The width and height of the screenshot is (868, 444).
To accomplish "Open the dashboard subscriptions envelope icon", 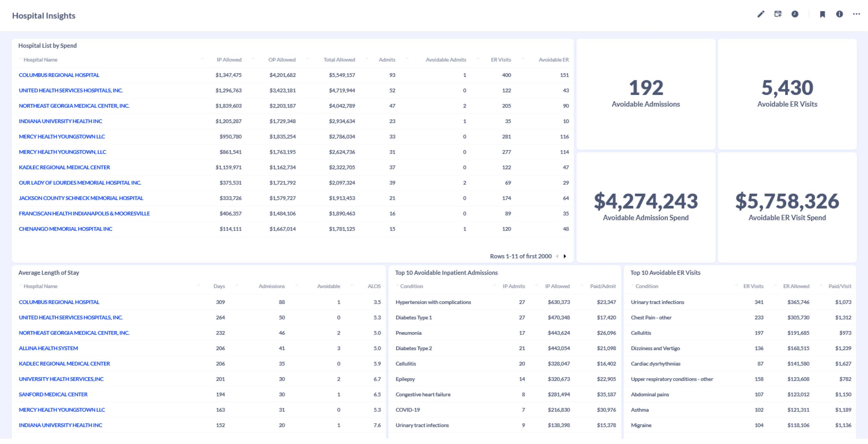I will (778, 14).
